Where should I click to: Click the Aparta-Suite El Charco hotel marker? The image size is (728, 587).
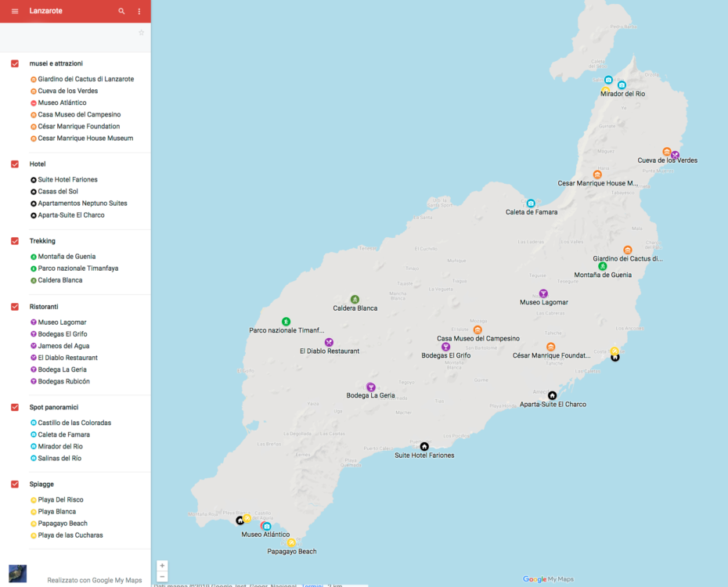[x=552, y=395]
